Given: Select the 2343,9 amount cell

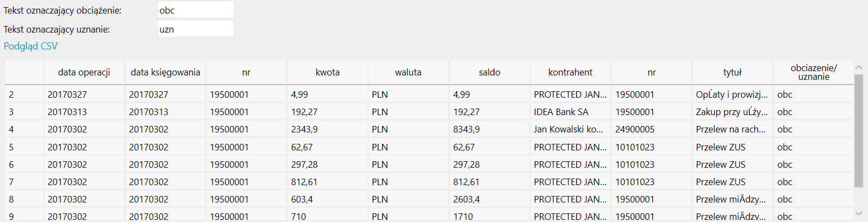Looking at the screenshot, I should [x=328, y=129].
